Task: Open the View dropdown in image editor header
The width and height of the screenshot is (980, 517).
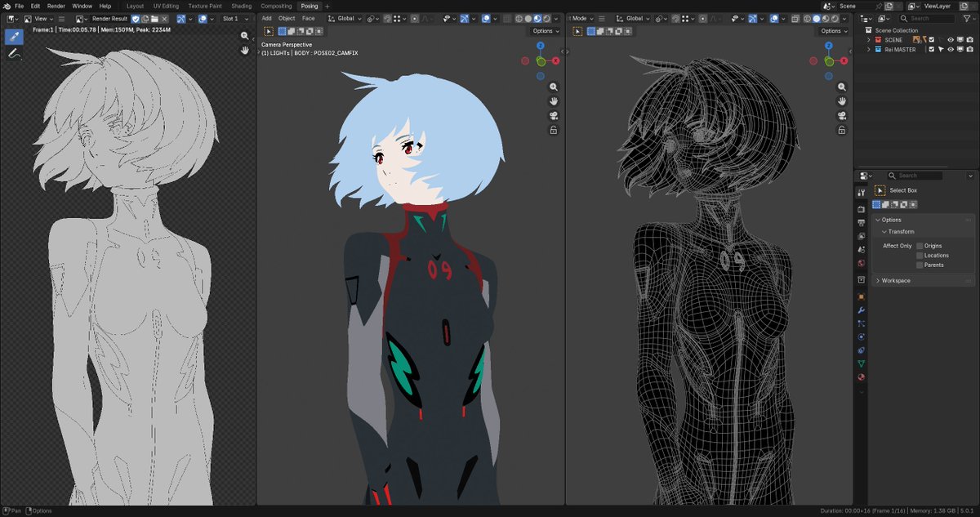Action: pyautogui.click(x=42, y=18)
